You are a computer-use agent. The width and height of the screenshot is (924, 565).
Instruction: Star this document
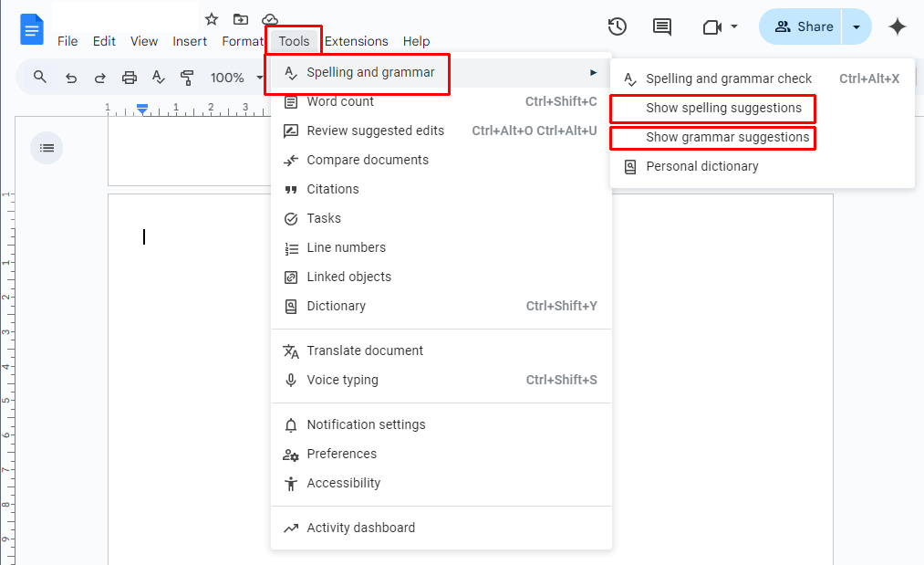pos(212,19)
